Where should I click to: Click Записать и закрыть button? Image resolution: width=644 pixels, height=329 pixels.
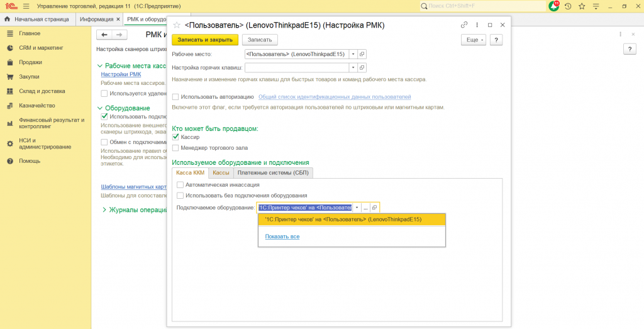pos(205,40)
